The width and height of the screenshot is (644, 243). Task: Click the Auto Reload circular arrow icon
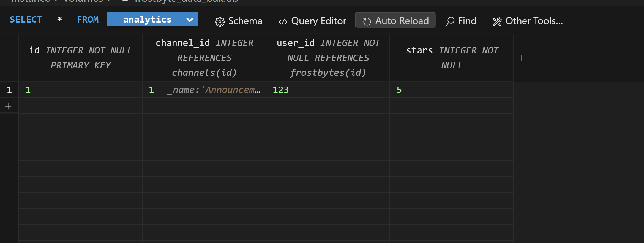pos(367,21)
